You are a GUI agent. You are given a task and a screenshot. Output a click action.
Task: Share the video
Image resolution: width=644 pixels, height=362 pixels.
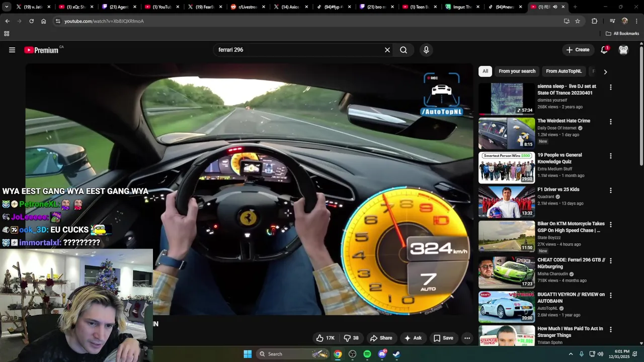click(381, 338)
